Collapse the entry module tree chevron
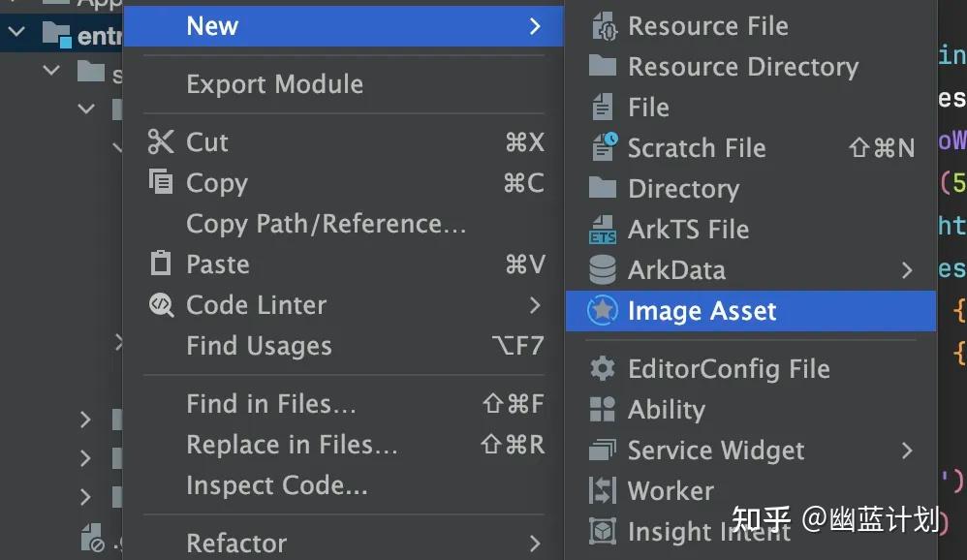The image size is (967, 560). tap(16, 31)
